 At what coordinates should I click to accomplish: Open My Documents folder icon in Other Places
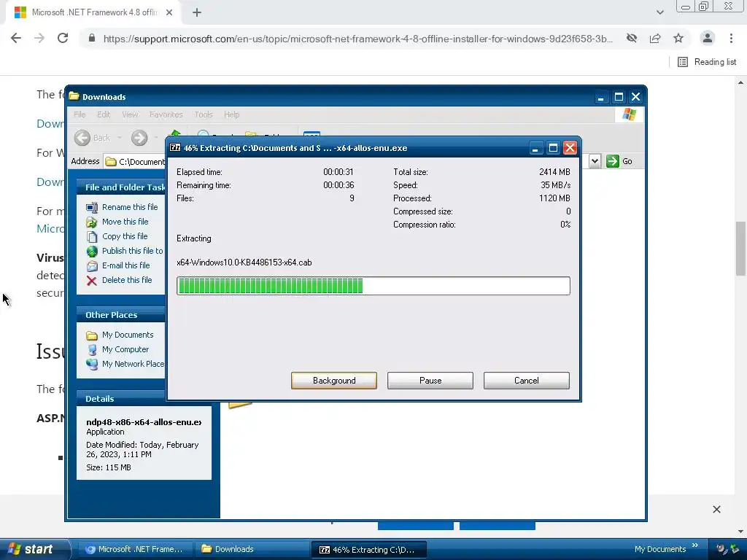coord(92,335)
